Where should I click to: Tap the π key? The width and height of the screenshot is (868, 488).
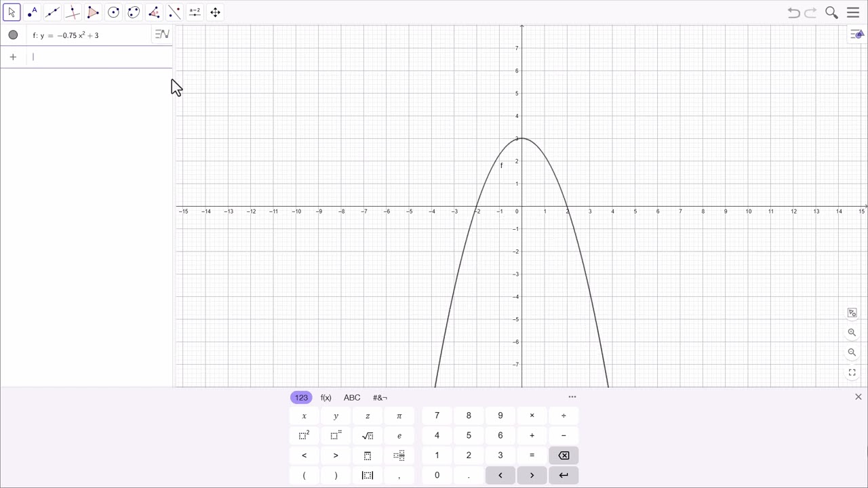(399, 415)
